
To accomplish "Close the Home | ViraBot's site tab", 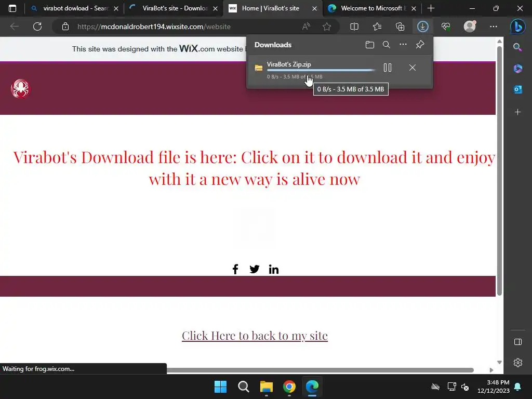I will click(314, 8).
